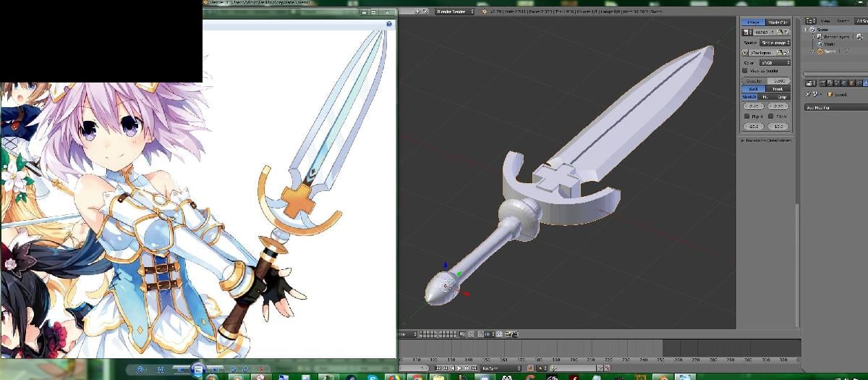This screenshot has height=380, width=868.
Task: Click the delete keyframe key icon in timeline
Action: (x=607, y=368)
